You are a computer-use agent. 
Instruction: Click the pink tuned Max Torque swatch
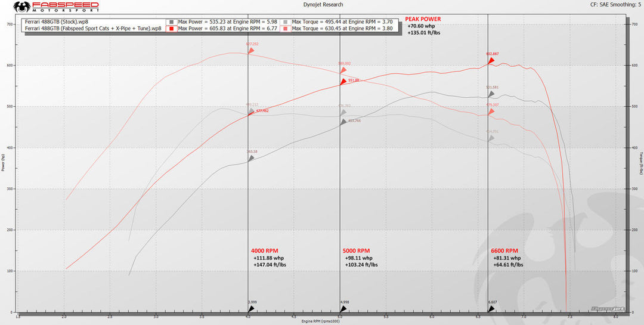[286, 28]
